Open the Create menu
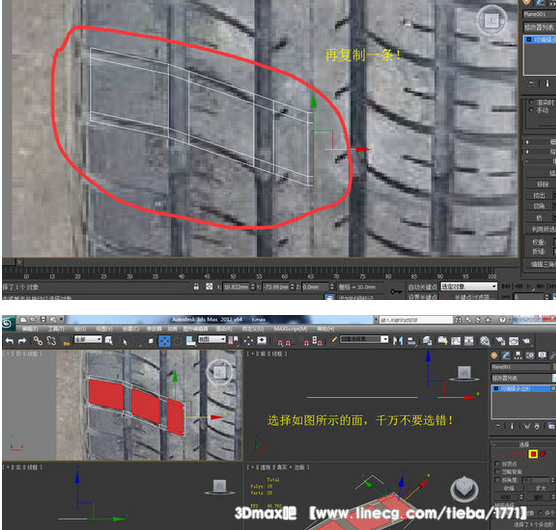 (130, 329)
